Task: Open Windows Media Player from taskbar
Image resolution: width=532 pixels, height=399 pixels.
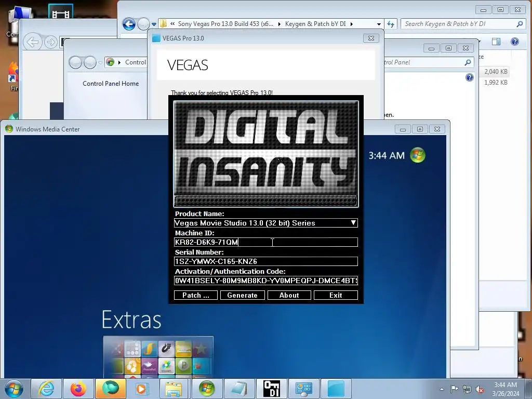Action: point(142,389)
